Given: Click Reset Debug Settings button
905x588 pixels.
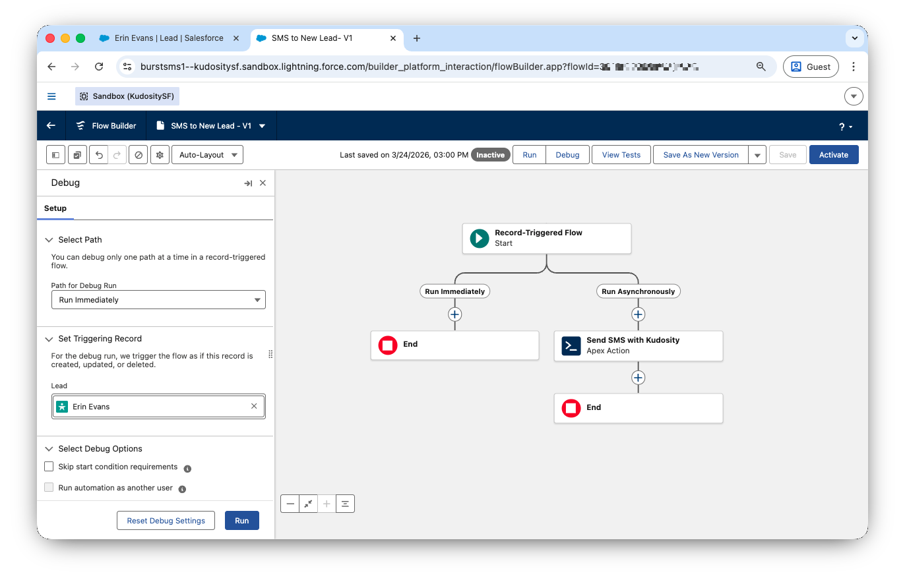Looking at the screenshot, I should 166,521.
